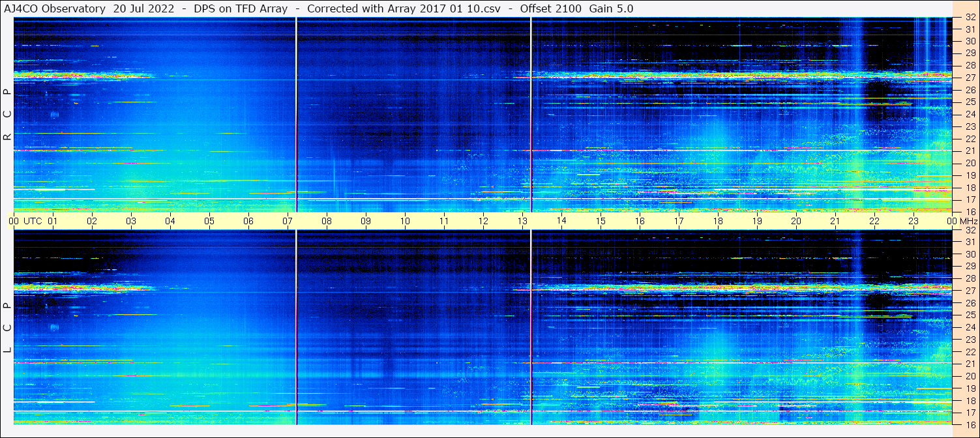Select the "22" hour label on time axis

point(874,221)
